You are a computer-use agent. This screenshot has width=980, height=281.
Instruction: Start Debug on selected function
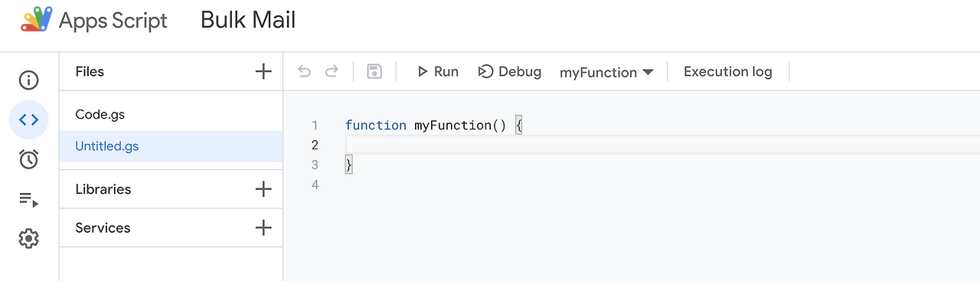[x=510, y=72]
